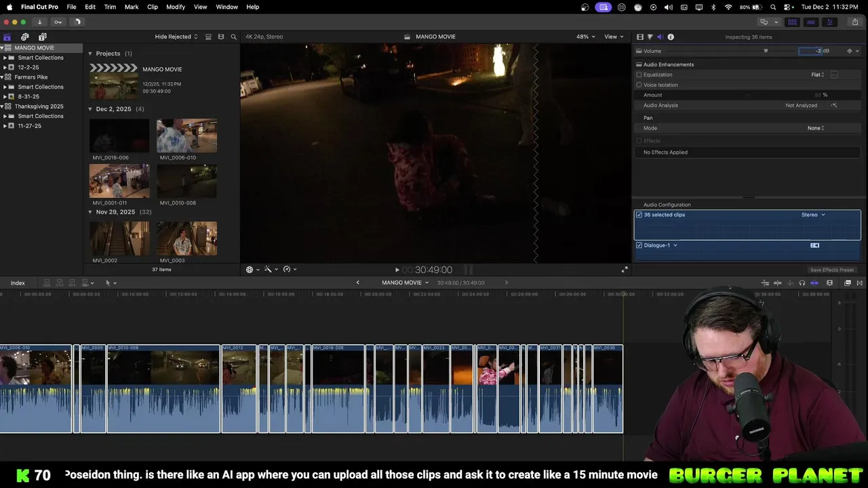
Task: Show the Background Tasks progress button
Action: (77, 22)
